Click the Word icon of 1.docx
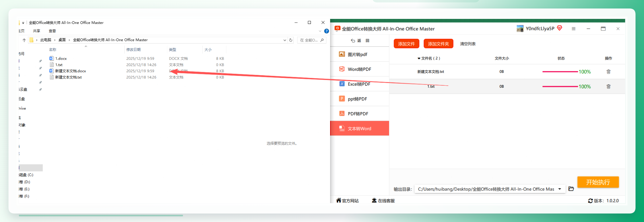The height and width of the screenshot is (222, 644). click(52, 58)
